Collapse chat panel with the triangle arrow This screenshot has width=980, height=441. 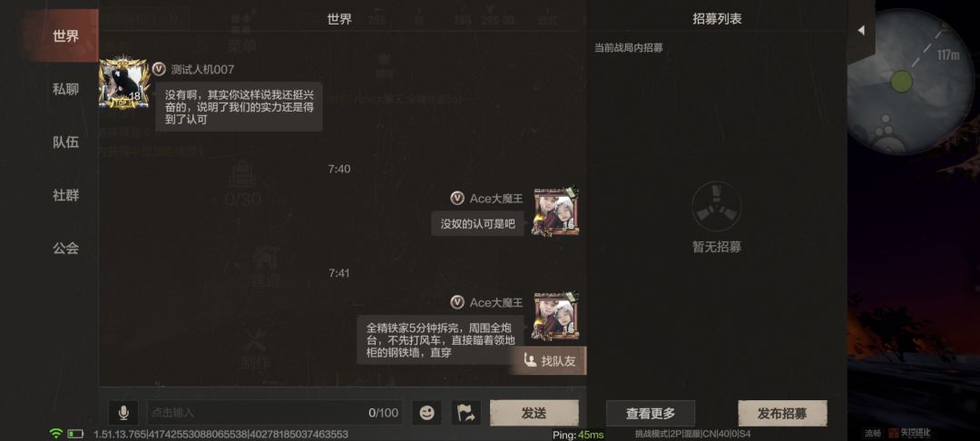(860, 30)
